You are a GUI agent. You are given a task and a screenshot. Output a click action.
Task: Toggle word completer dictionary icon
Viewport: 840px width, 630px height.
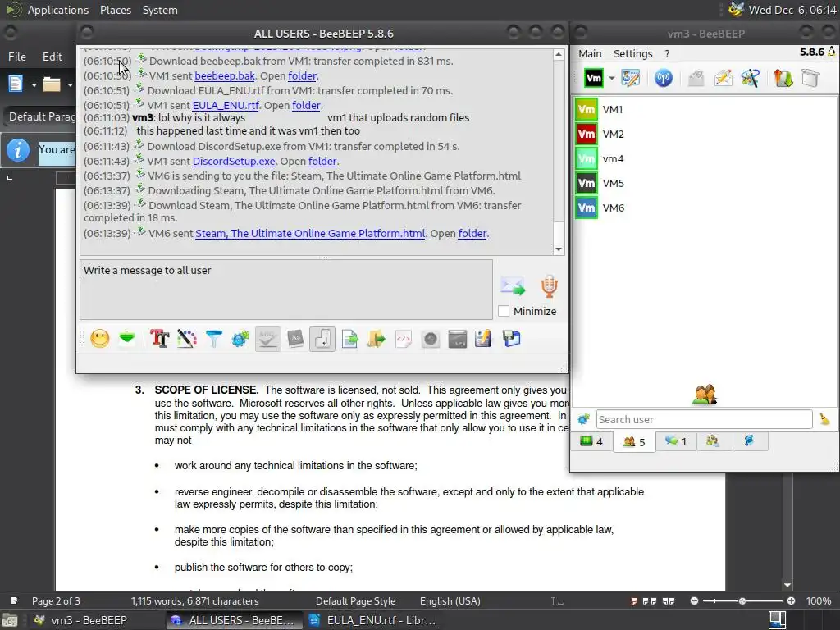point(295,339)
